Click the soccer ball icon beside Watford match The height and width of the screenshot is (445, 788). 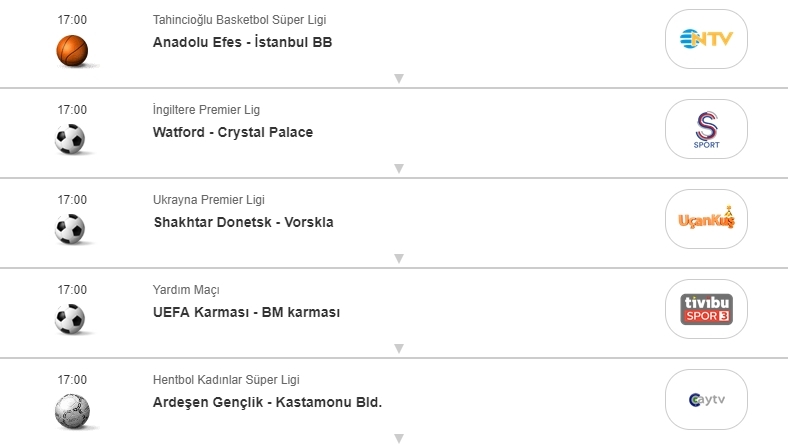click(72, 139)
